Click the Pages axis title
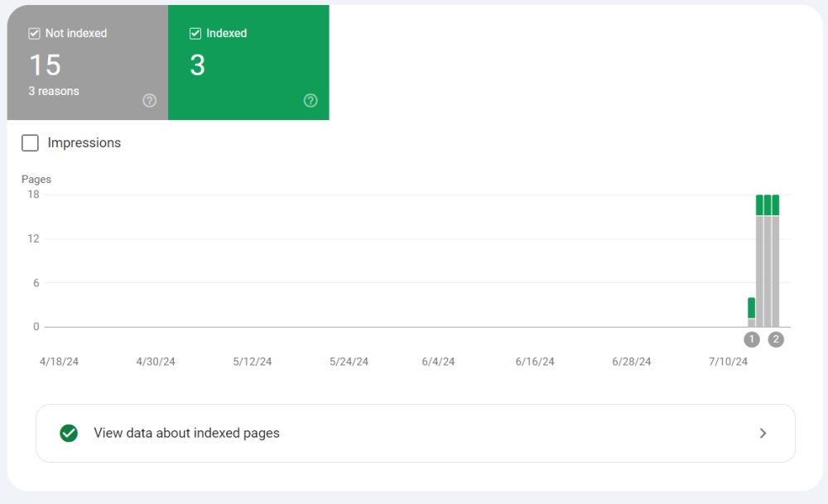 [36, 179]
